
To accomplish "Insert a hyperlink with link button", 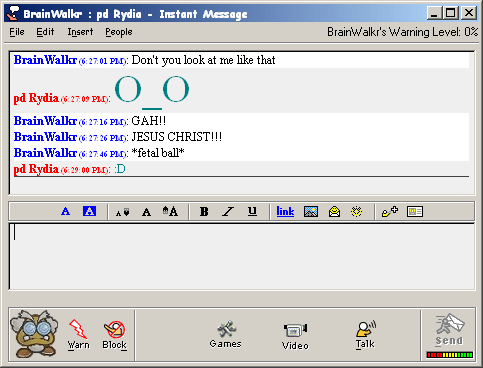I will pyautogui.click(x=285, y=211).
